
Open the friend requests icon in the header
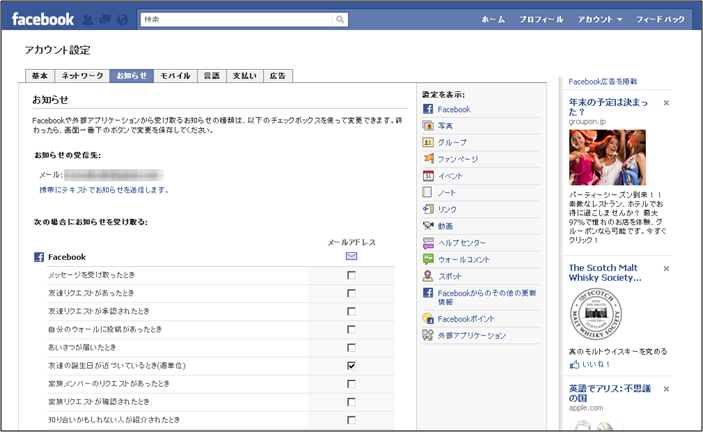88,20
